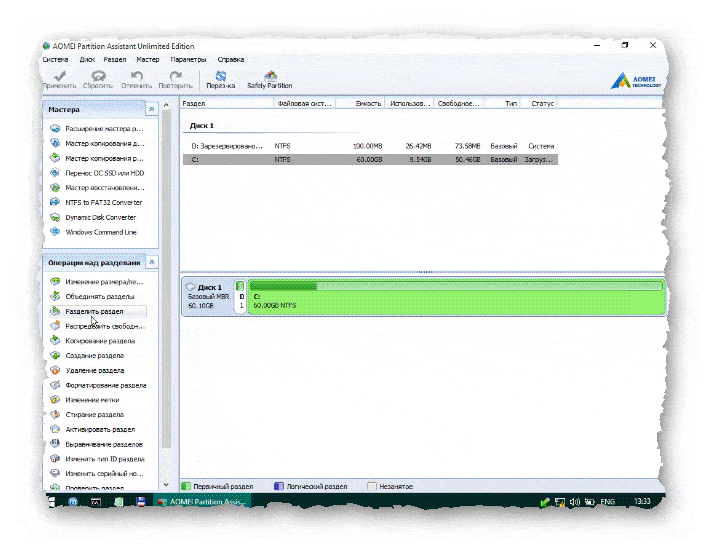Screen dimensions: 704x544
Task: Click the Отменить (Undo) toolbar icon
Action: (136, 80)
